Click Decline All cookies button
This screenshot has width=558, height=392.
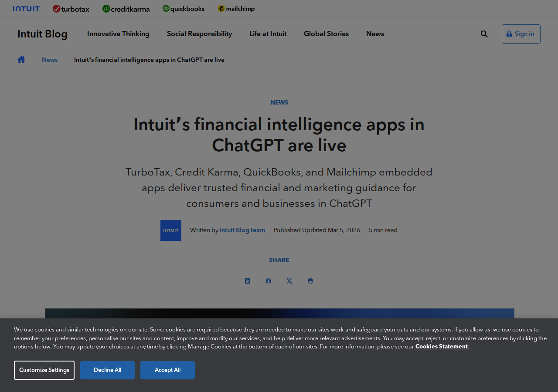click(107, 370)
